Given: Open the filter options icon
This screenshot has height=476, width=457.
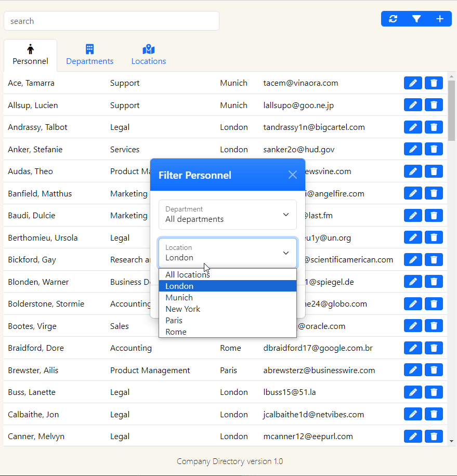Looking at the screenshot, I should click(416, 19).
